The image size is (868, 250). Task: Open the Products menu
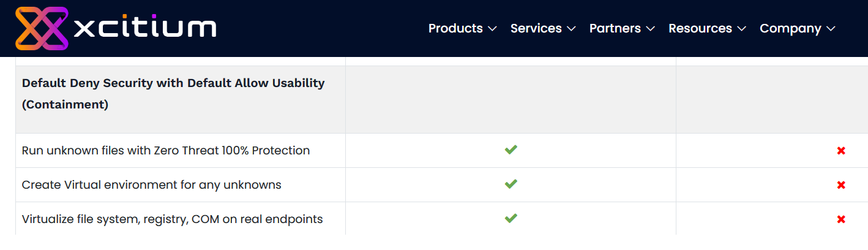tap(455, 28)
